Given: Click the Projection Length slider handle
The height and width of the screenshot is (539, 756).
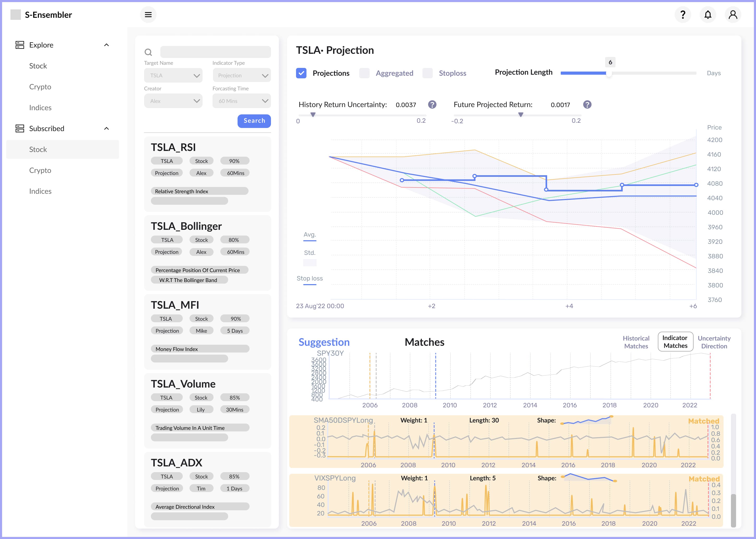Looking at the screenshot, I should (x=609, y=73).
